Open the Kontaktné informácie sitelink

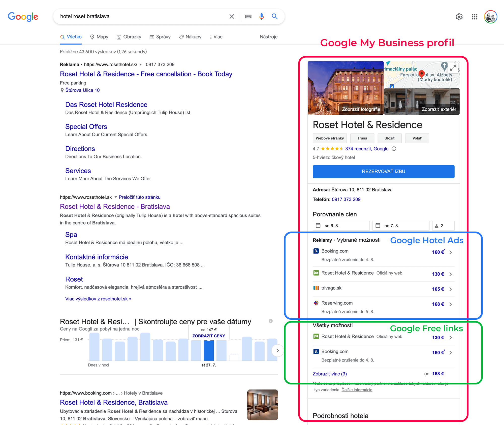tap(97, 257)
